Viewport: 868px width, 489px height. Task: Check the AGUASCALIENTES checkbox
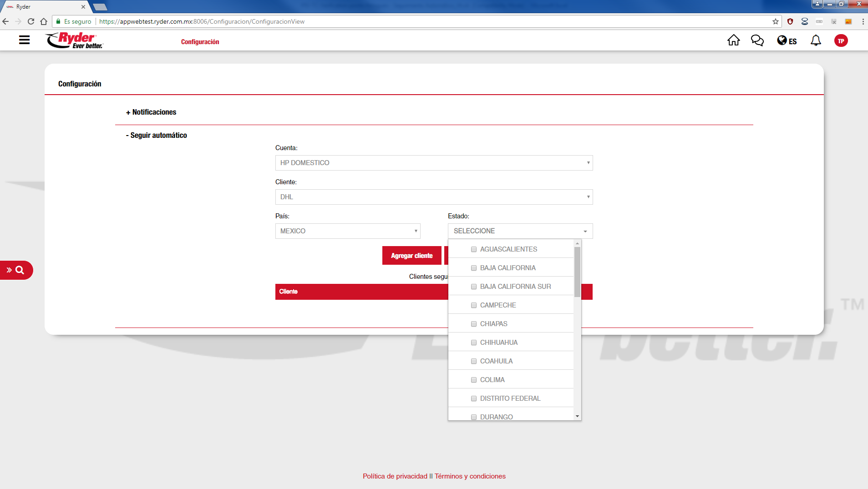click(474, 249)
